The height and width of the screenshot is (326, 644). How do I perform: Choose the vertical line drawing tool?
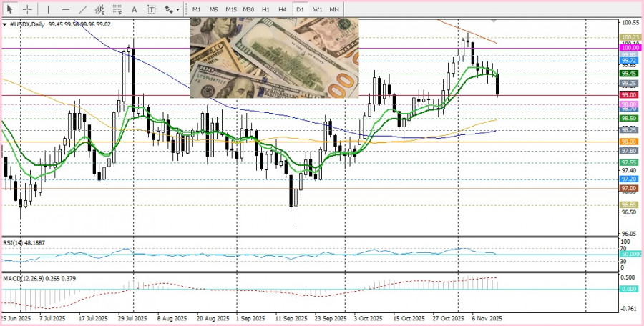click(x=48, y=9)
